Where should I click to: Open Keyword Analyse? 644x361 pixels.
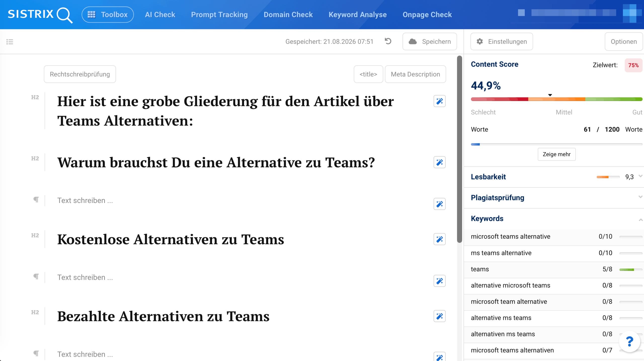[358, 15]
